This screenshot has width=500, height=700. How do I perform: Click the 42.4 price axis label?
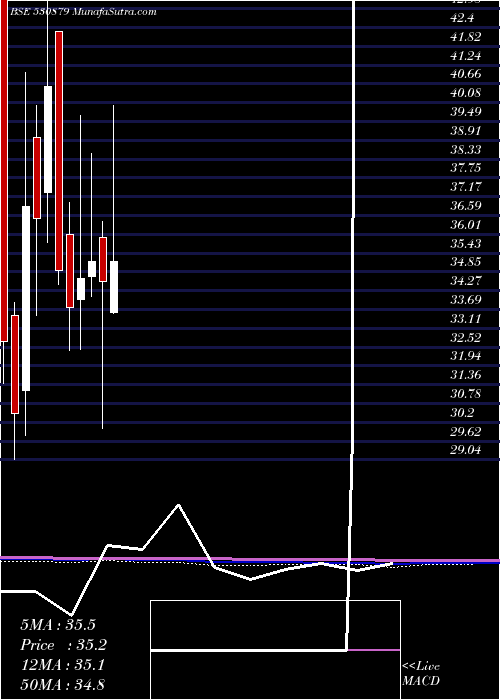point(462,18)
